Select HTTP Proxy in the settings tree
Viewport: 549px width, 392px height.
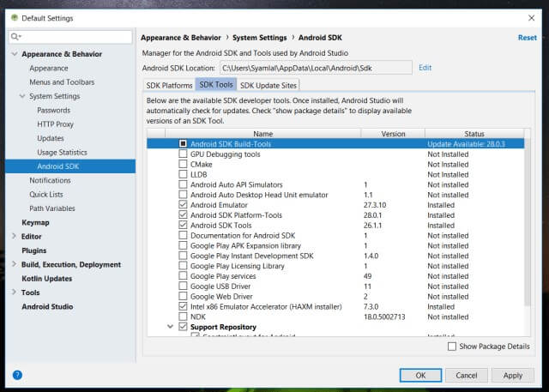click(56, 124)
